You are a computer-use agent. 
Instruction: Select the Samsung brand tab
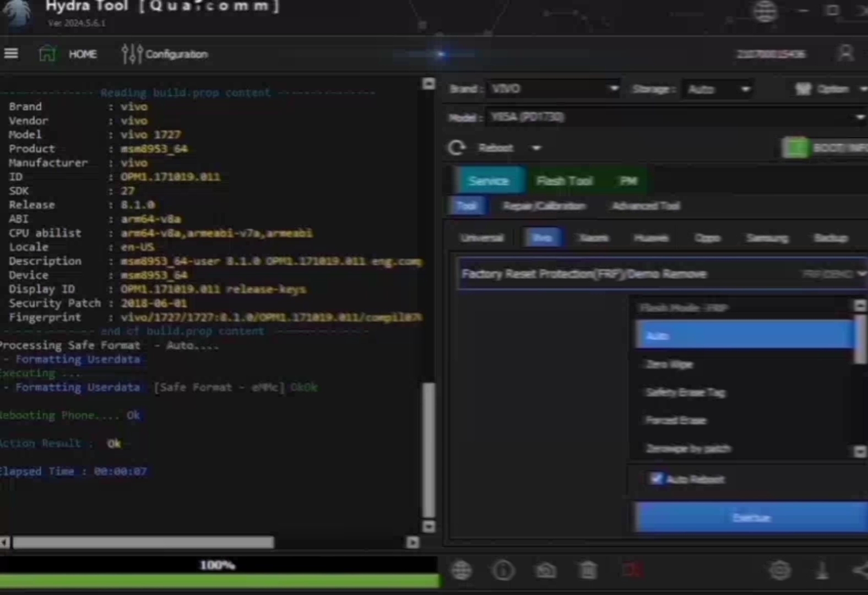767,238
